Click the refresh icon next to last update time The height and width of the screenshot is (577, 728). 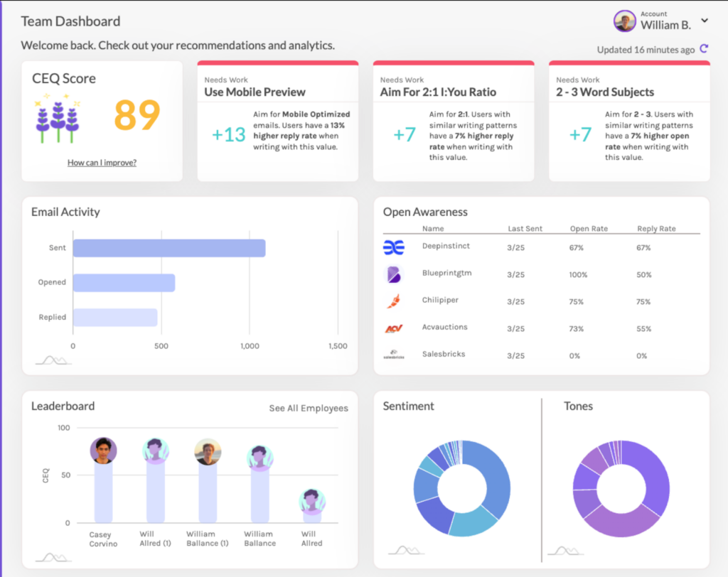coord(702,50)
